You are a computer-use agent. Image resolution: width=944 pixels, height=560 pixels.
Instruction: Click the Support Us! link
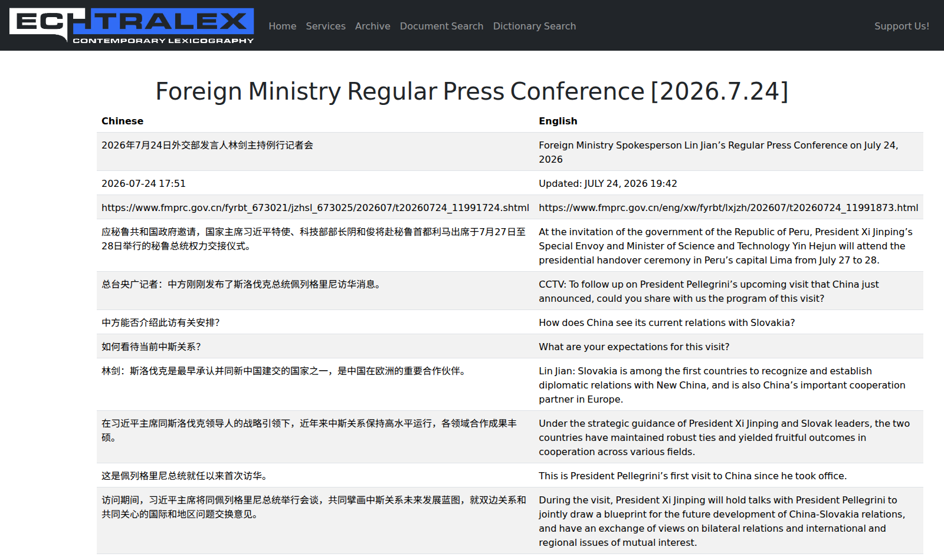pos(902,26)
